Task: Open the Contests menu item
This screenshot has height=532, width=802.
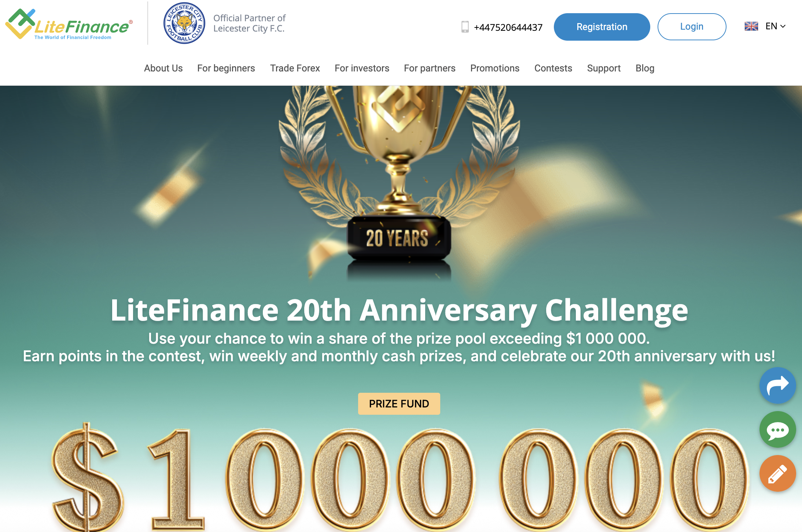Action: pyautogui.click(x=553, y=68)
